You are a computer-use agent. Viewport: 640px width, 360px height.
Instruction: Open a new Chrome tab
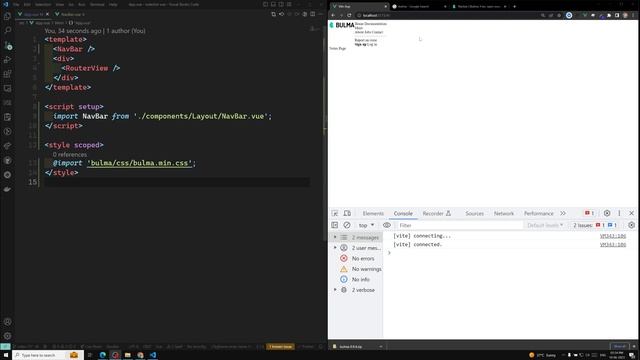tap(514, 7)
